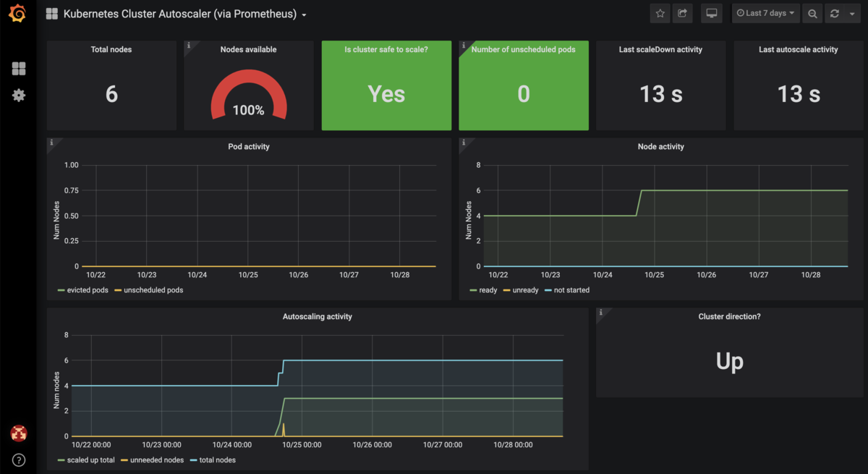Click the unscheduled pods value 0
Screen dimensions: 868x474
(x=524, y=94)
